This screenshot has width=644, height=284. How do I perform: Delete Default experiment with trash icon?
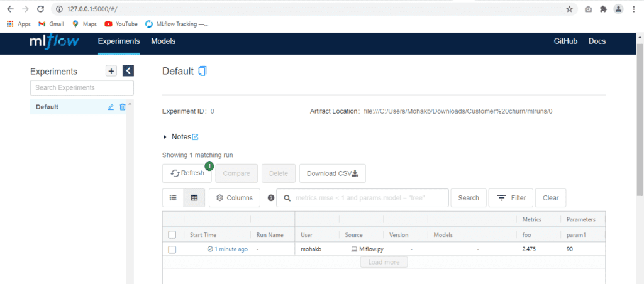tap(123, 107)
